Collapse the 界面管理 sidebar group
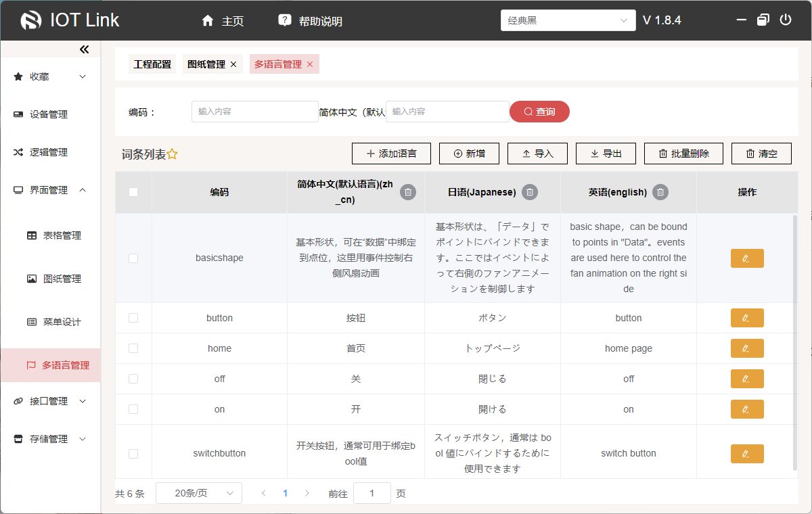This screenshot has width=812, height=514. (x=51, y=190)
